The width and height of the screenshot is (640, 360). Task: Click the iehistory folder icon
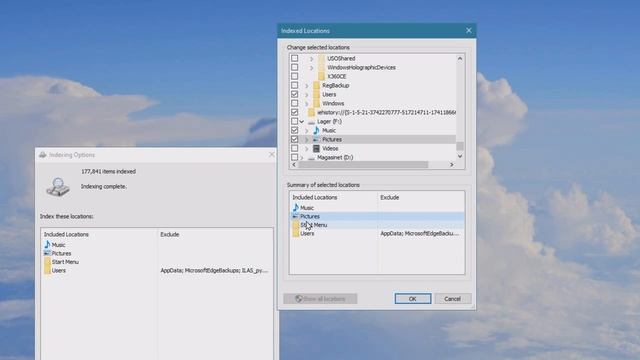tap(311, 112)
